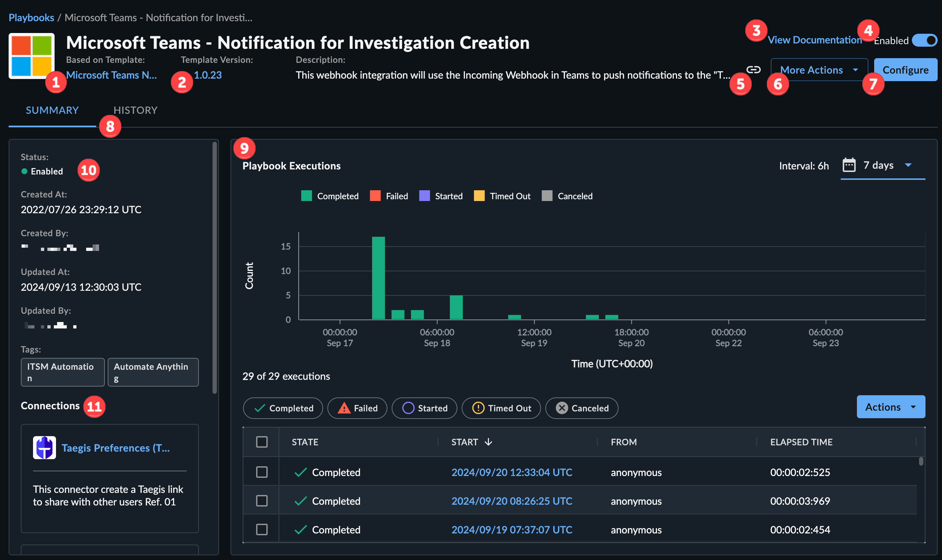This screenshot has height=560, width=942.
Task: Open the Microsoft Teams N... template link
Action: click(x=111, y=75)
